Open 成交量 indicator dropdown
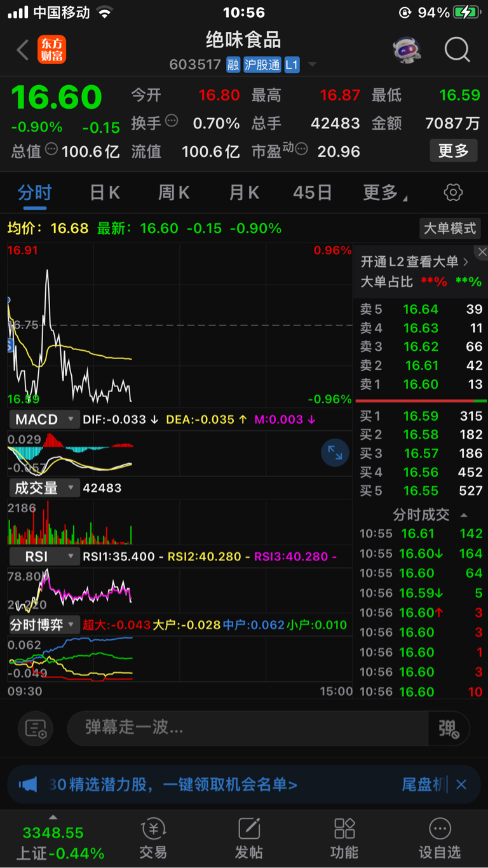The width and height of the screenshot is (488, 868). (43, 488)
